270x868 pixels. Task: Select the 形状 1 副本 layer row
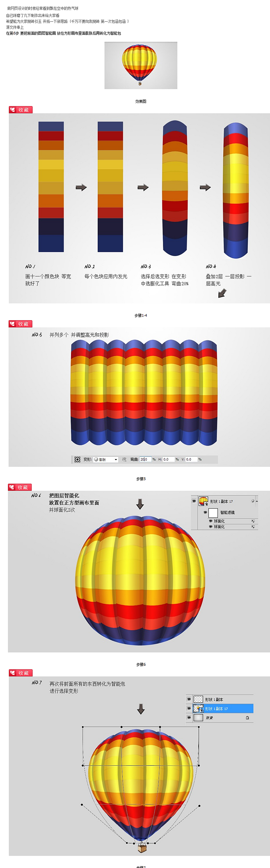(223, 699)
